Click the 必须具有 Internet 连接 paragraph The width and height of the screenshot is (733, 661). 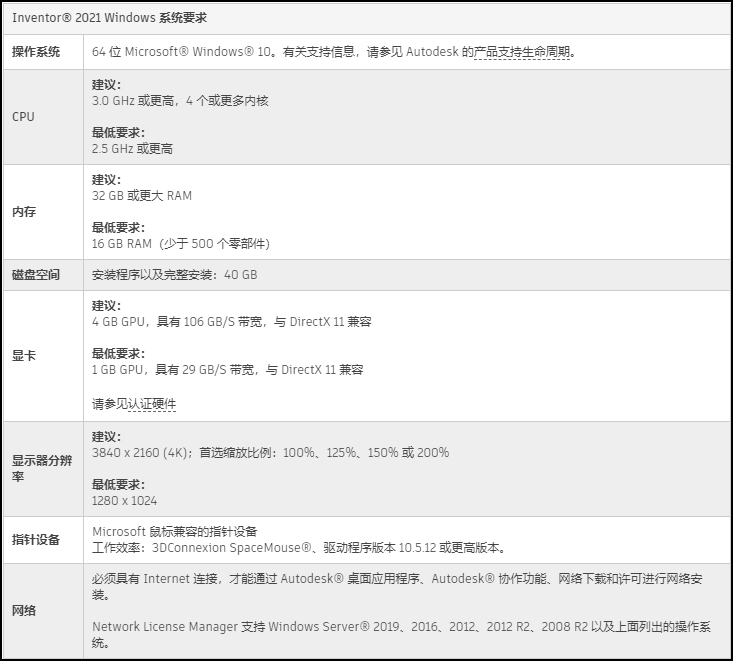point(397,587)
